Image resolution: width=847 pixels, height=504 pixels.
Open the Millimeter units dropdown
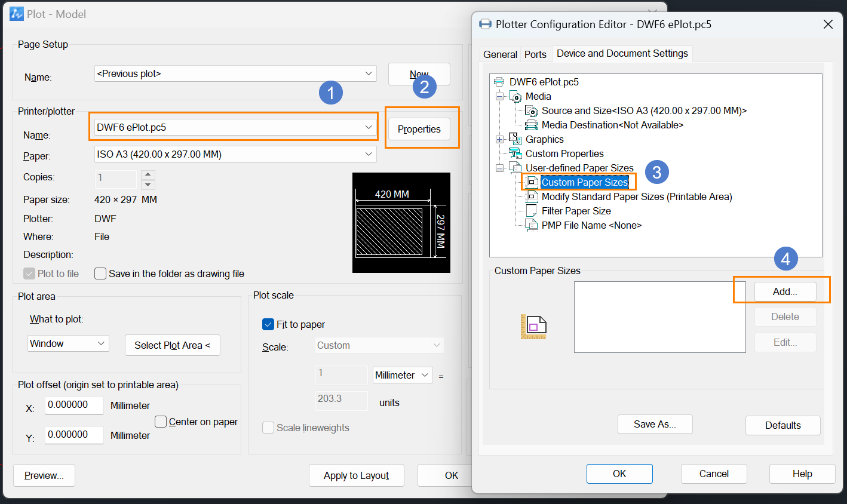click(x=403, y=375)
